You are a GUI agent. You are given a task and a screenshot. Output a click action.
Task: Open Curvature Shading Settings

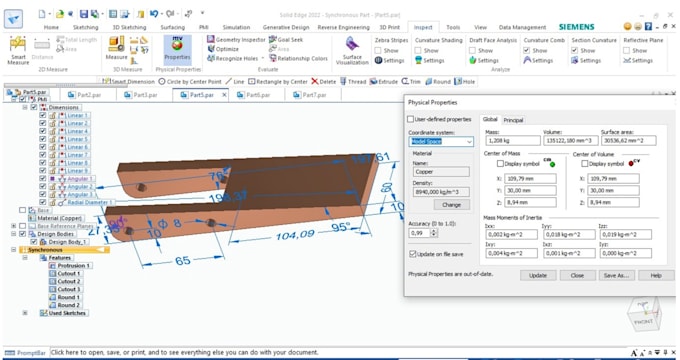coord(429,60)
